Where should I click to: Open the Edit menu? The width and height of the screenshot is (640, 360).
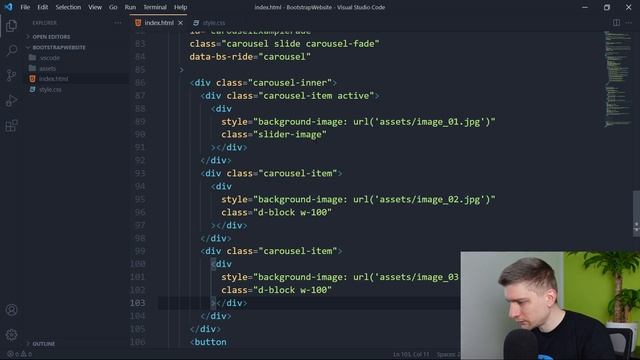click(42, 7)
